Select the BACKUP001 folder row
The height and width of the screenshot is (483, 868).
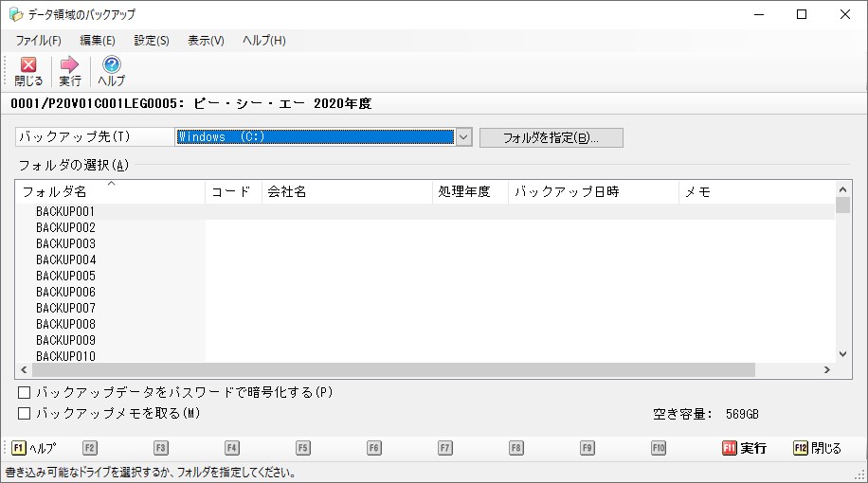[66, 211]
